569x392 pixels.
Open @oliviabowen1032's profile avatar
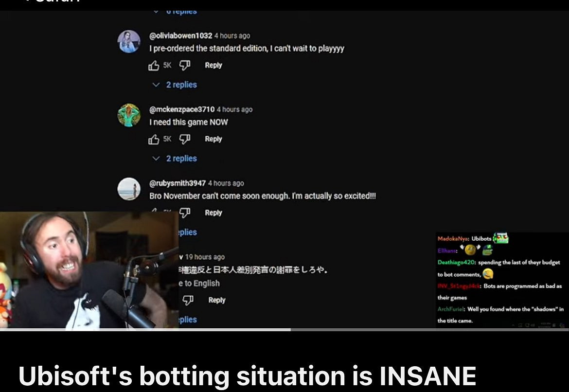click(x=129, y=41)
